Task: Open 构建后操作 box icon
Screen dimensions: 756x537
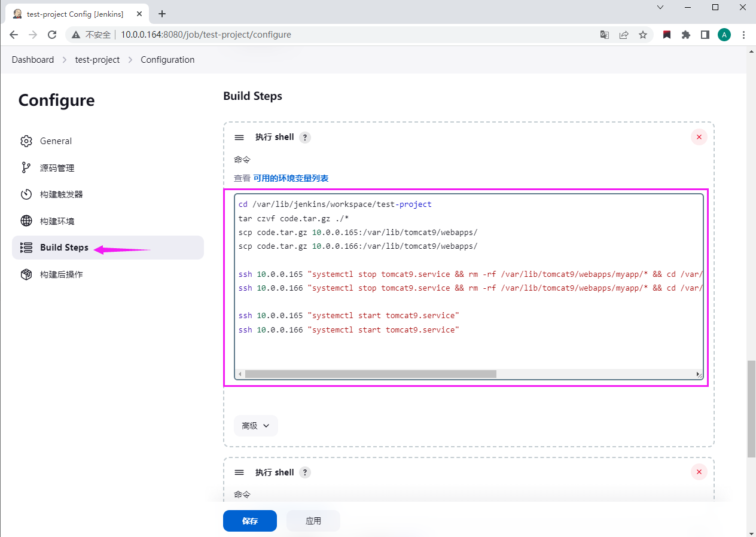Action: (26, 274)
